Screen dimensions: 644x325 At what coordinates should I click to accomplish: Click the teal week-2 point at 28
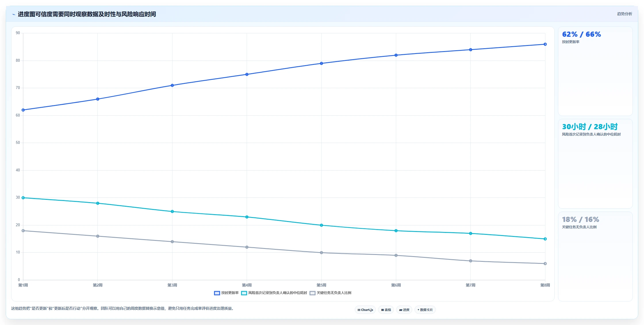98,203
